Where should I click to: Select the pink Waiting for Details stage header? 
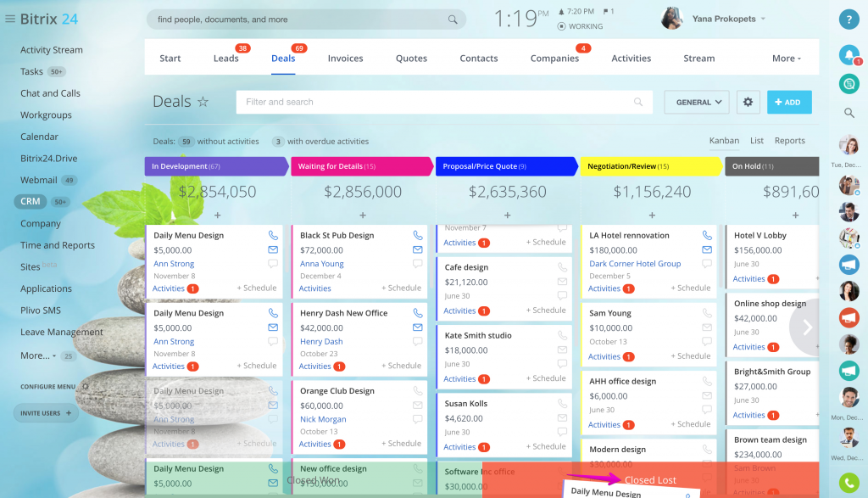(361, 166)
